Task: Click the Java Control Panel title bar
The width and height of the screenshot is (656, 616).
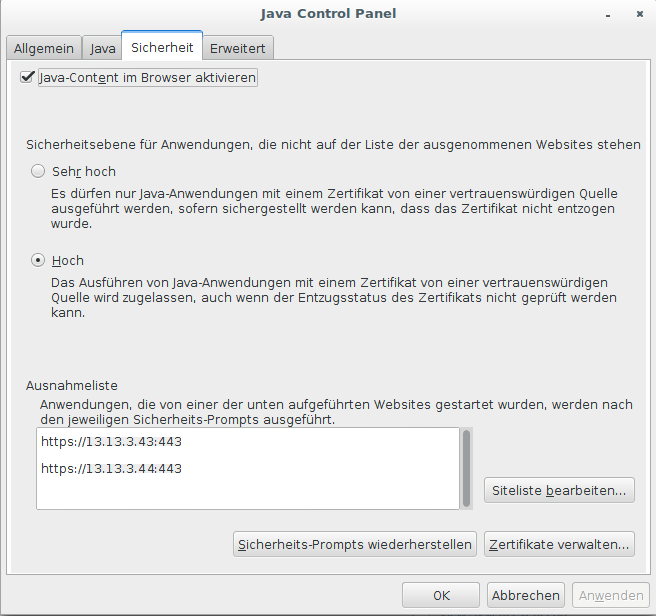Action: click(x=328, y=14)
